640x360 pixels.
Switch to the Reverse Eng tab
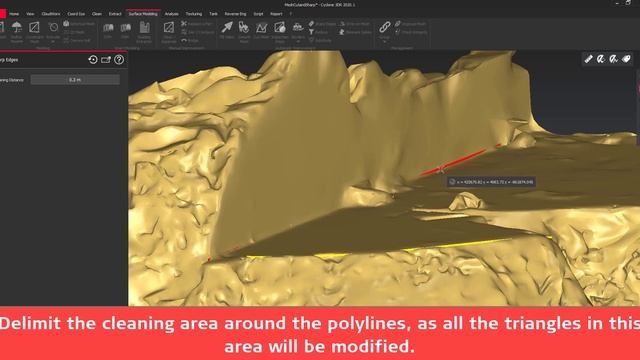pyautogui.click(x=236, y=14)
